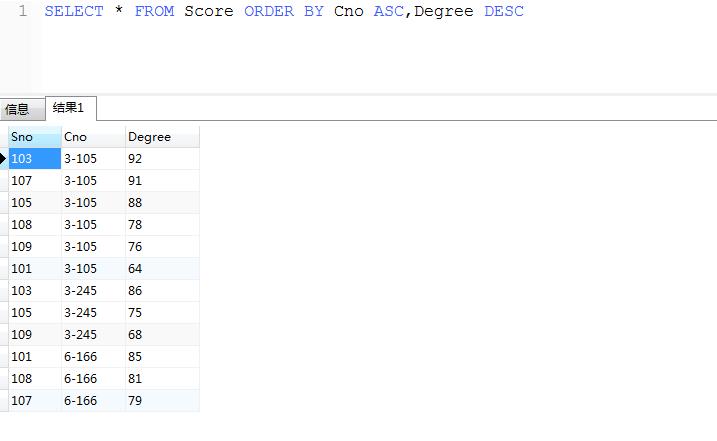Select Sno cell 107 in 3-105 row
This screenshot has width=717, height=441.
35,181
